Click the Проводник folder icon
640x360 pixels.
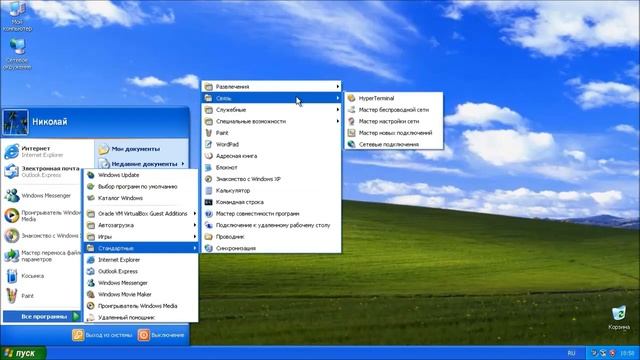[x=209, y=237]
